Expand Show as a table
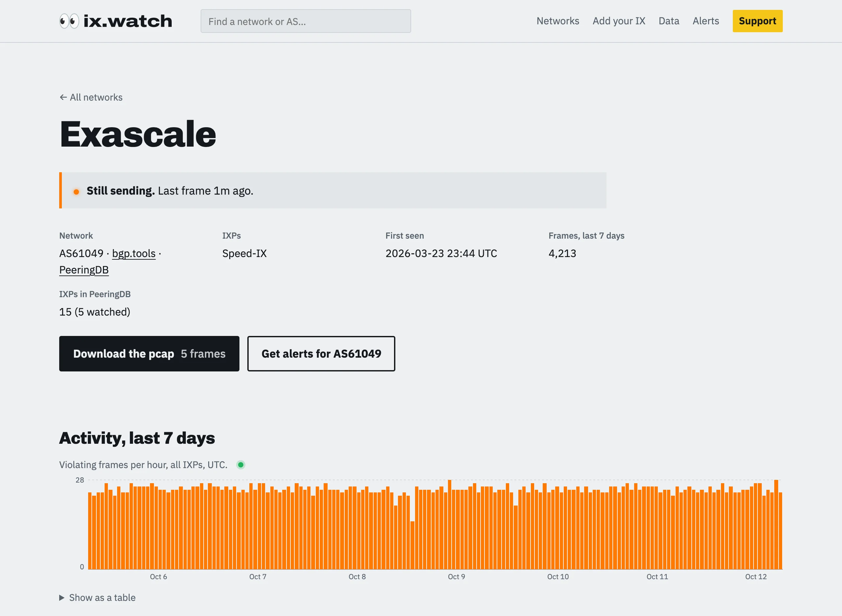Screen dimensions: 842x616 pyautogui.click(x=97, y=598)
